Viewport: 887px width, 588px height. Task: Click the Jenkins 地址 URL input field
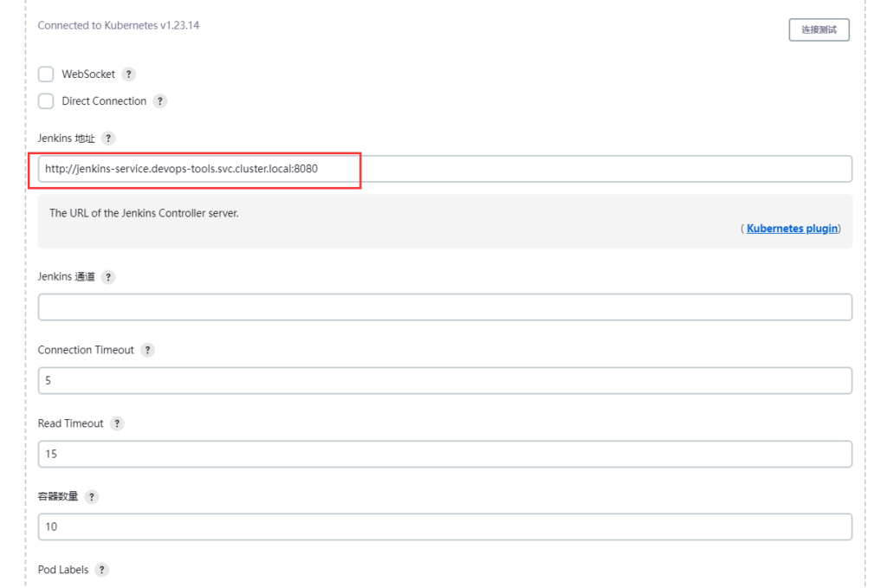coord(444,169)
